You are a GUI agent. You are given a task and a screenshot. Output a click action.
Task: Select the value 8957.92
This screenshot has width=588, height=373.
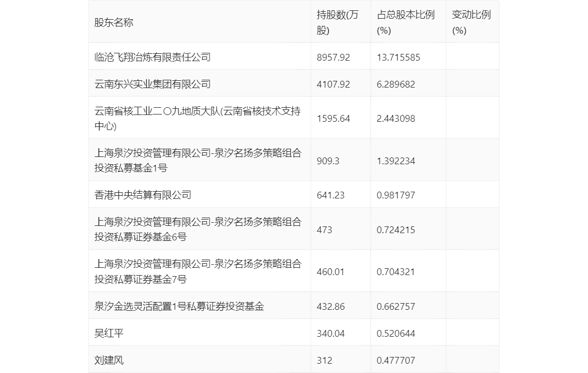(333, 58)
